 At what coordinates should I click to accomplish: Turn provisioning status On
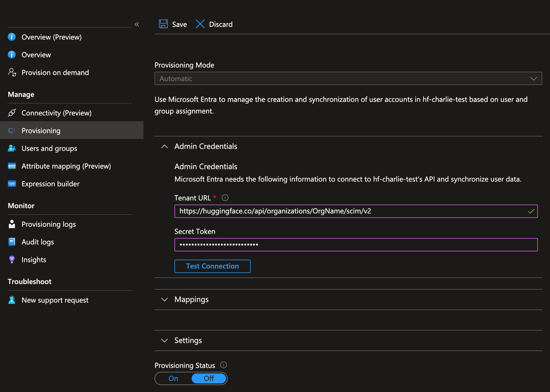tap(173, 378)
